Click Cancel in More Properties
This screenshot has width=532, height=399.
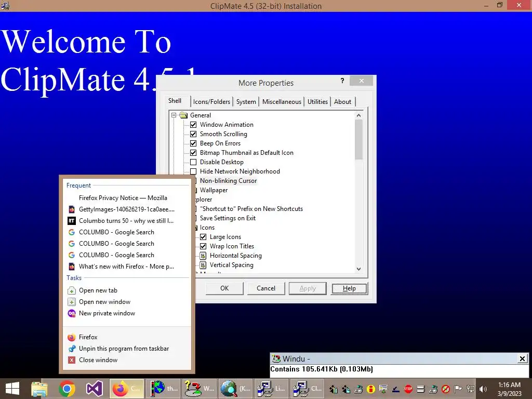click(266, 288)
